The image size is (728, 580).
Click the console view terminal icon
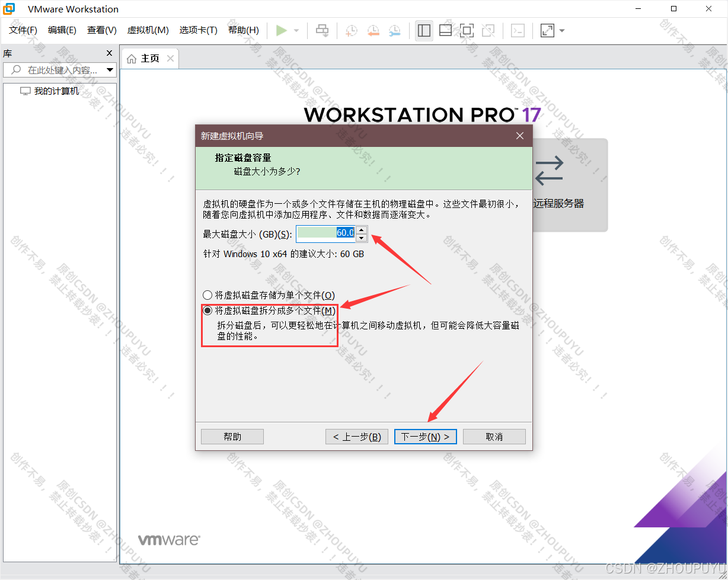[518, 30]
